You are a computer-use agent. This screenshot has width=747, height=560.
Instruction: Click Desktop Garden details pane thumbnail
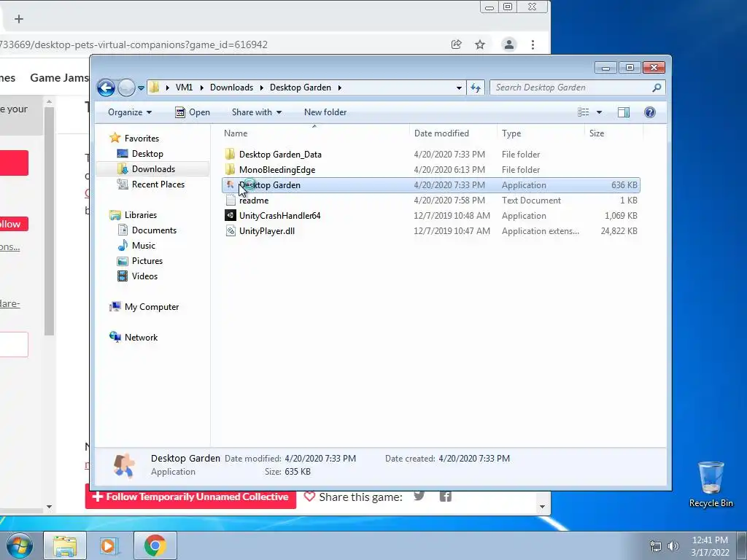123,465
